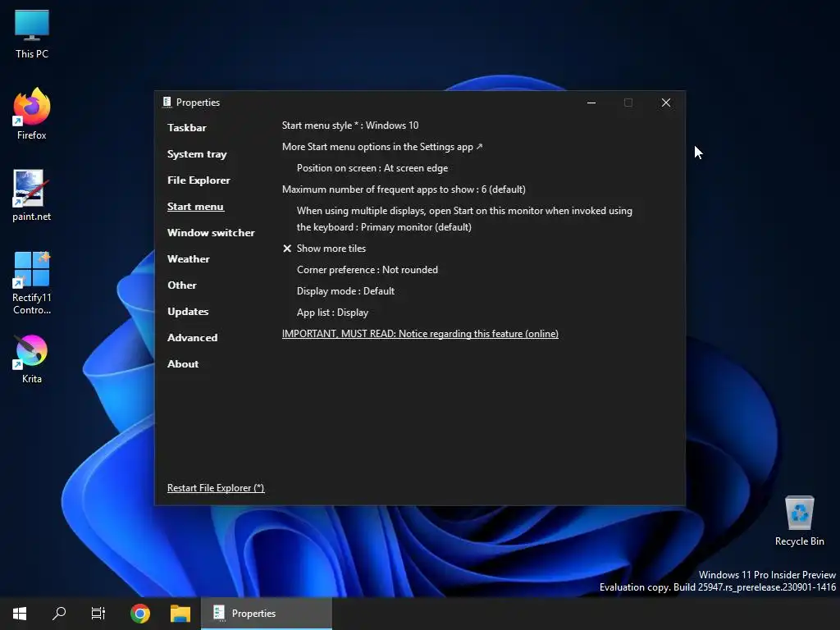Click Restart File Explorer link
Screen dimensions: 840x630
tap(216, 488)
